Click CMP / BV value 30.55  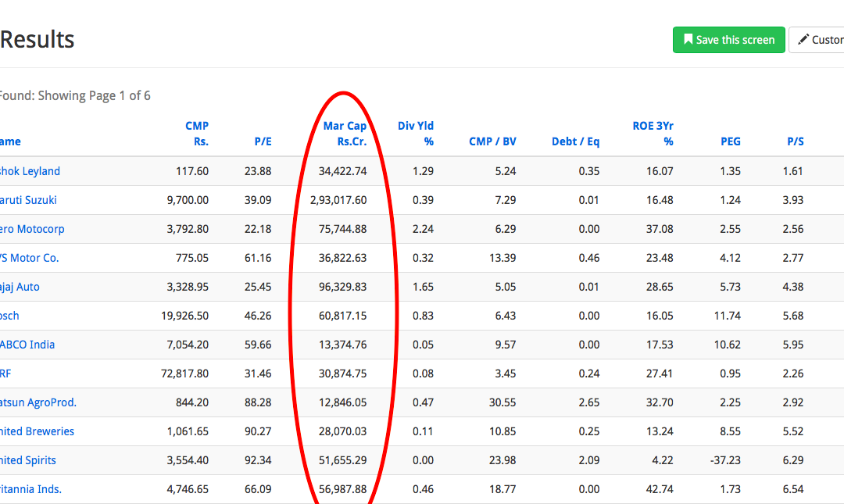click(x=502, y=402)
